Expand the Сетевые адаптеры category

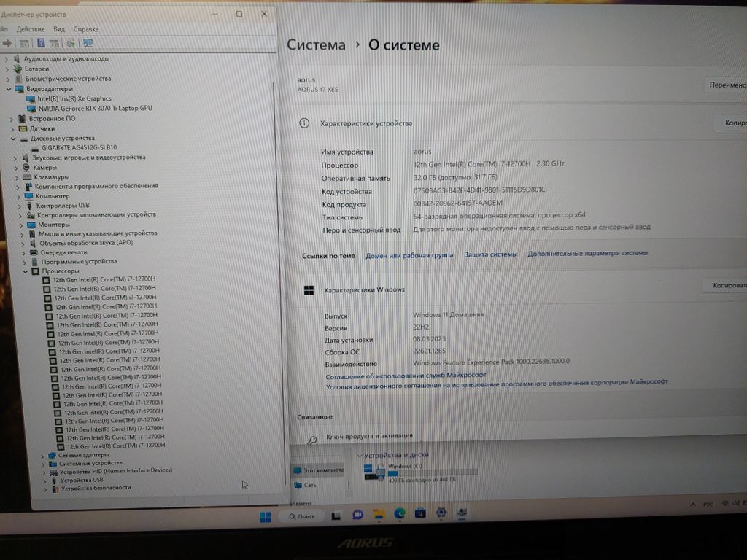point(42,455)
